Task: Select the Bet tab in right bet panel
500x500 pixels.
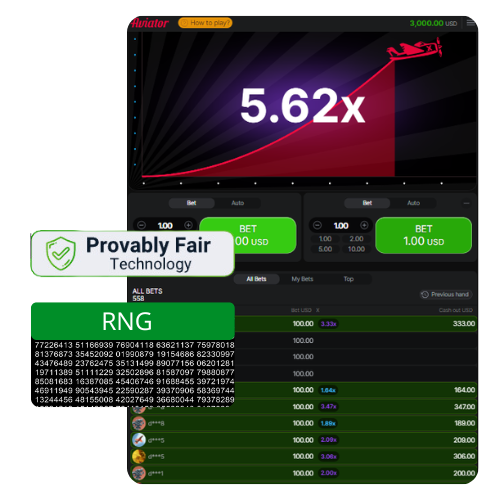Action: click(x=367, y=203)
